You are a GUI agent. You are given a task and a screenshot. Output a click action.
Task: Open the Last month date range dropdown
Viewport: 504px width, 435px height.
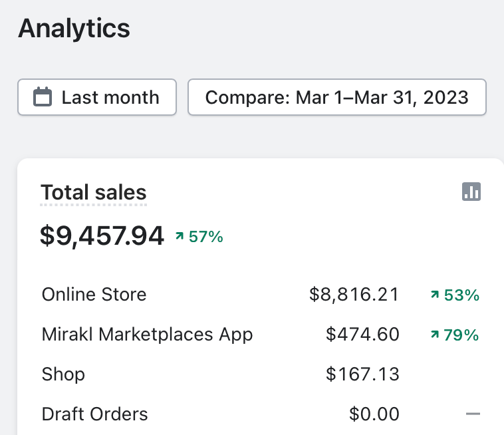(97, 98)
